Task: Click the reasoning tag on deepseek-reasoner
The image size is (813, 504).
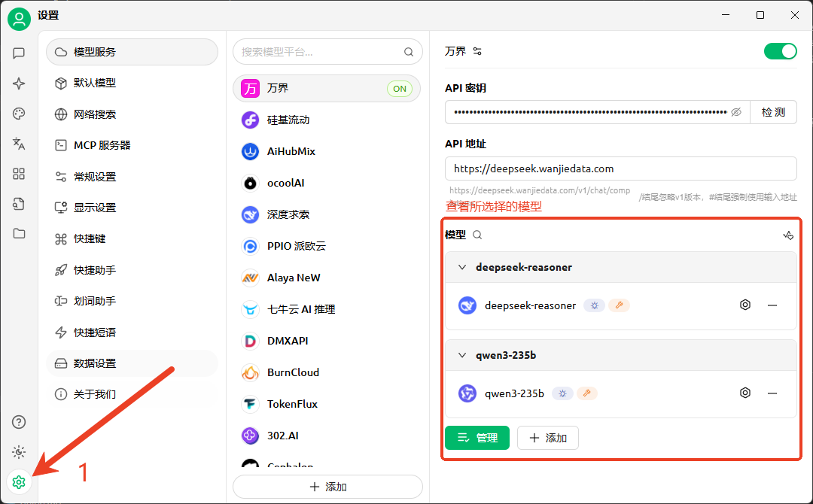Action: coord(594,305)
